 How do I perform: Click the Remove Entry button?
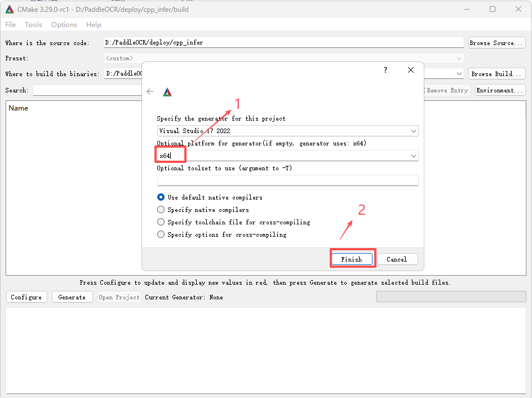(446, 90)
